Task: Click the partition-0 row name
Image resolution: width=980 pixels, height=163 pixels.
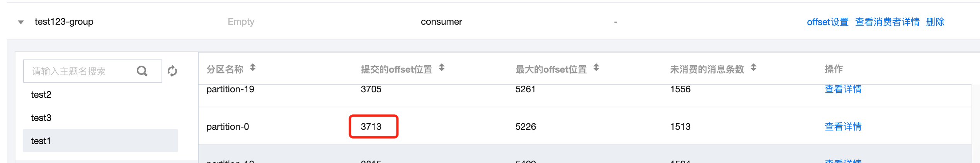Action: click(x=228, y=127)
